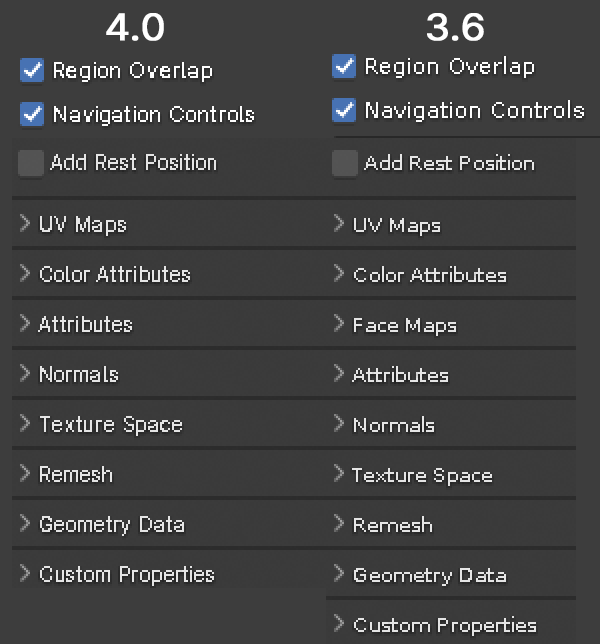Uncheck Region Overlap in the 4.0 panel
Image resolution: width=600 pixels, height=644 pixels.
point(32,70)
